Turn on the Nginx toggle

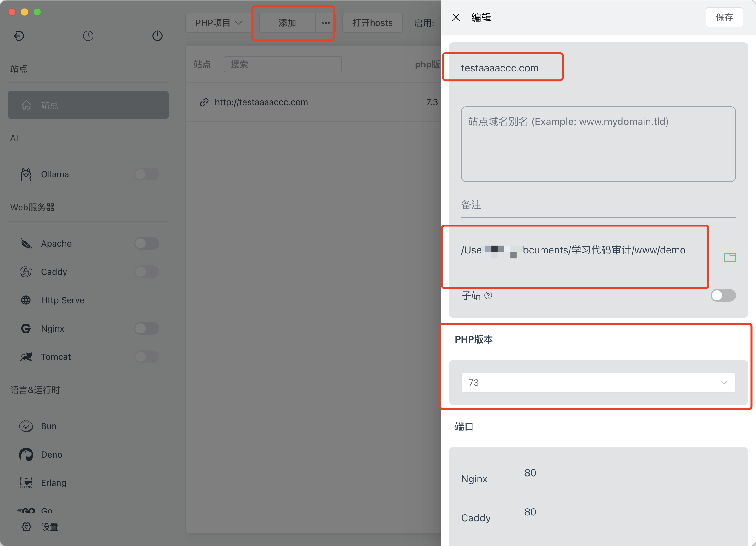tap(147, 328)
